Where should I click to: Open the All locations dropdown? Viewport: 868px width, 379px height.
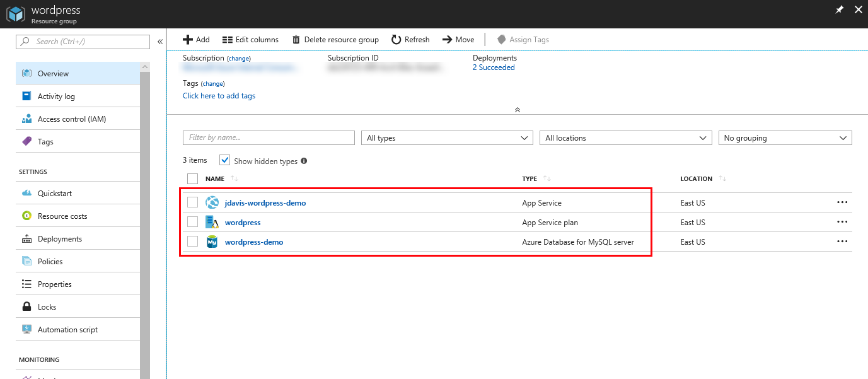(626, 138)
